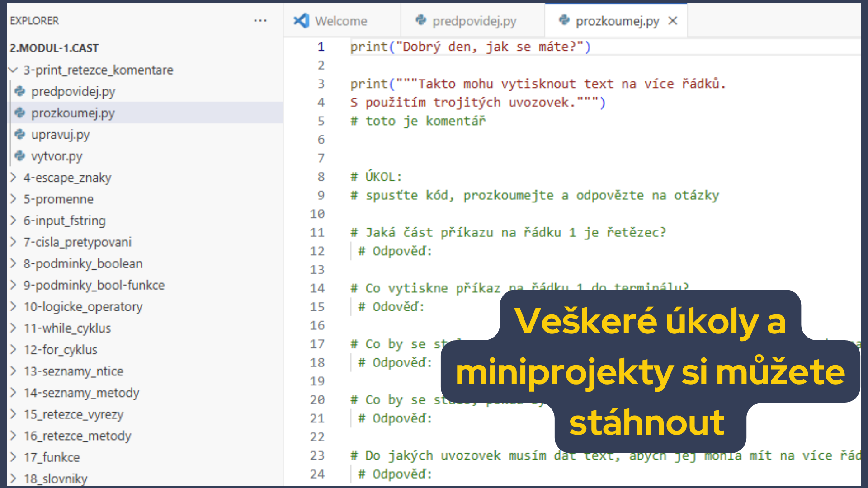
Task: Switch to the predpovidej.py tab
Action: [x=474, y=21]
